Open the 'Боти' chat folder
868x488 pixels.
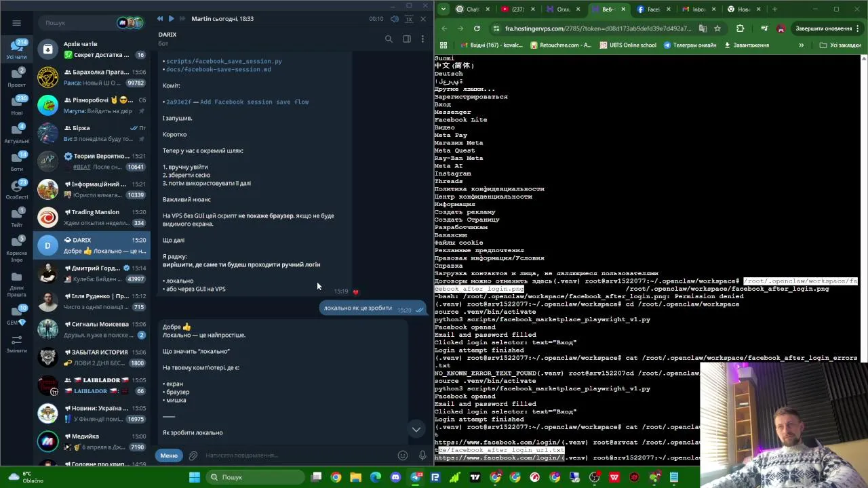(x=16, y=161)
